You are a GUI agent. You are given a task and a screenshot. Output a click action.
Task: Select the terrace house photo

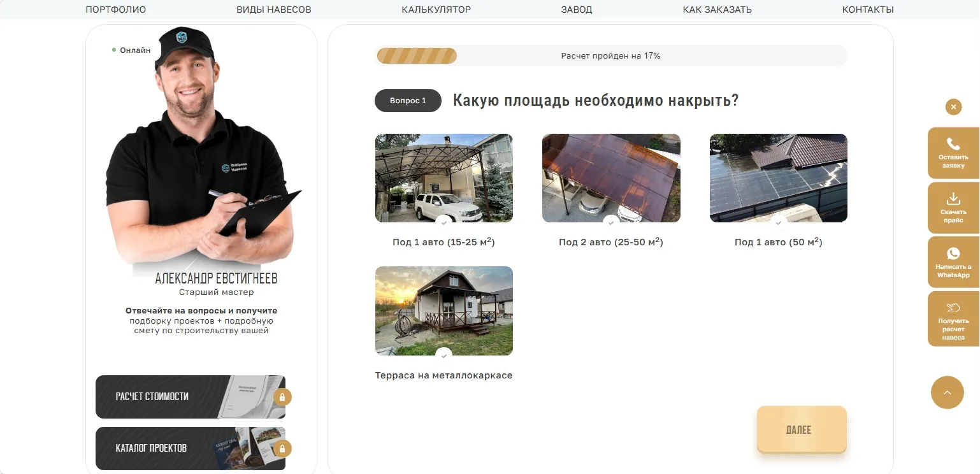444,311
